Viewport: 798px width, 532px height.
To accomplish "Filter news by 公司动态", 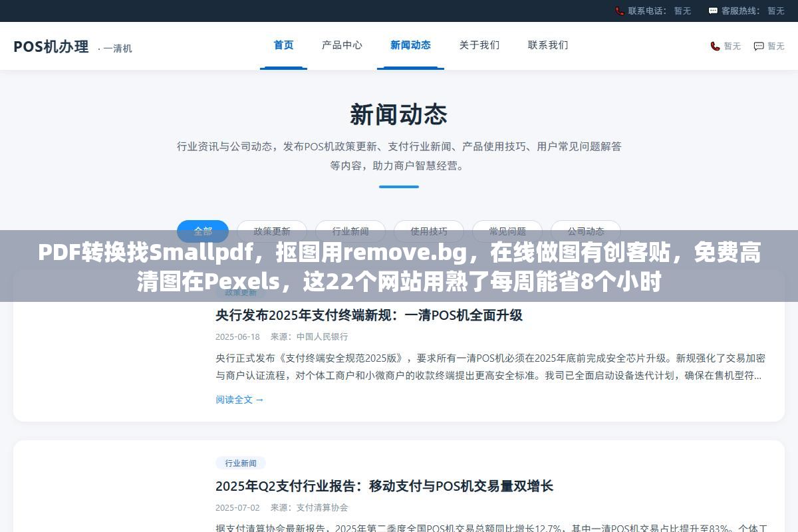I will pyautogui.click(x=586, y=231).
